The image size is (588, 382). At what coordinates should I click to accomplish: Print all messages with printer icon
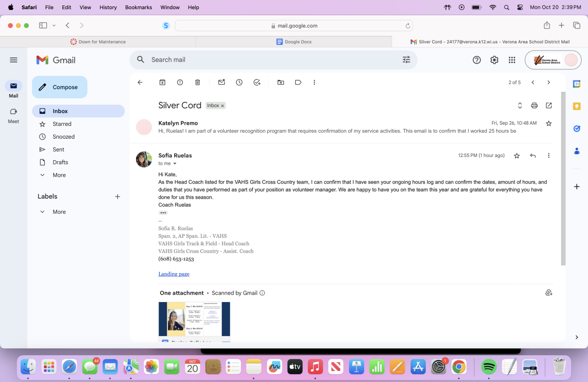pos(534,105)
